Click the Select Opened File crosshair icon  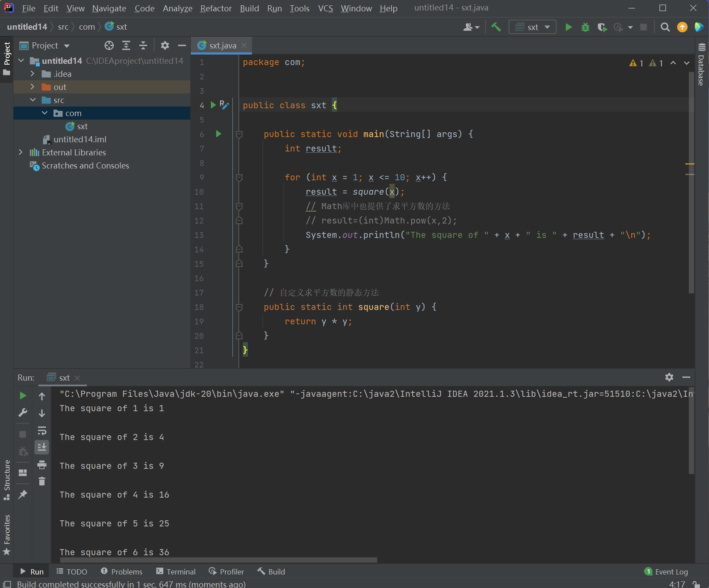[x=109, y=45]
